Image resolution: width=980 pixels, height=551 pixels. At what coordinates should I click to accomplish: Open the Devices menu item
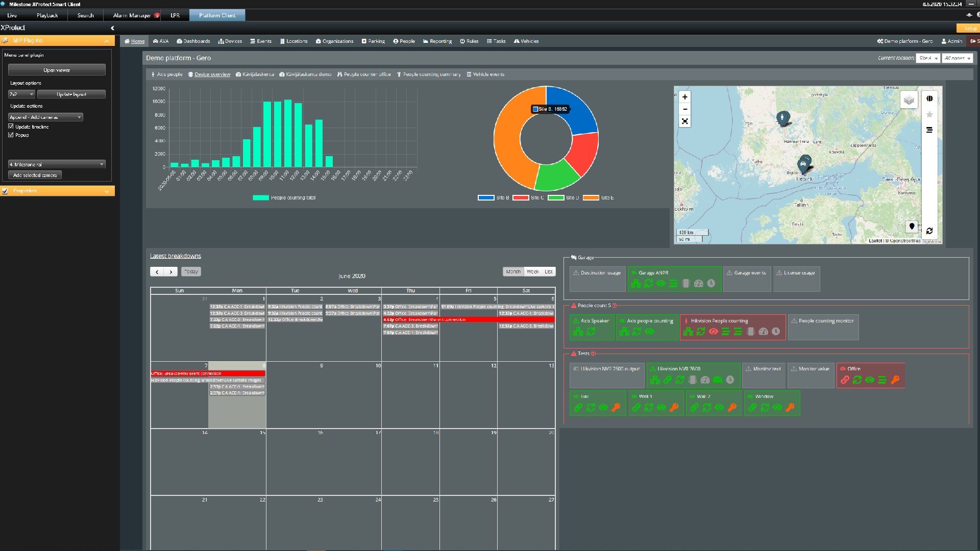click(230, 41)
